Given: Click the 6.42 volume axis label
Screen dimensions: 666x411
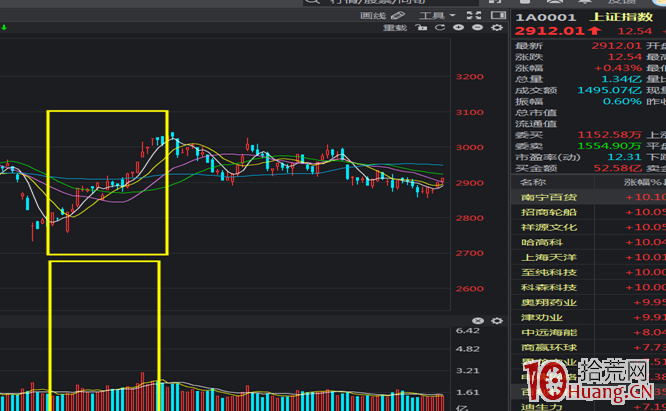Looking at the screenshot, I should click(467, 331).
